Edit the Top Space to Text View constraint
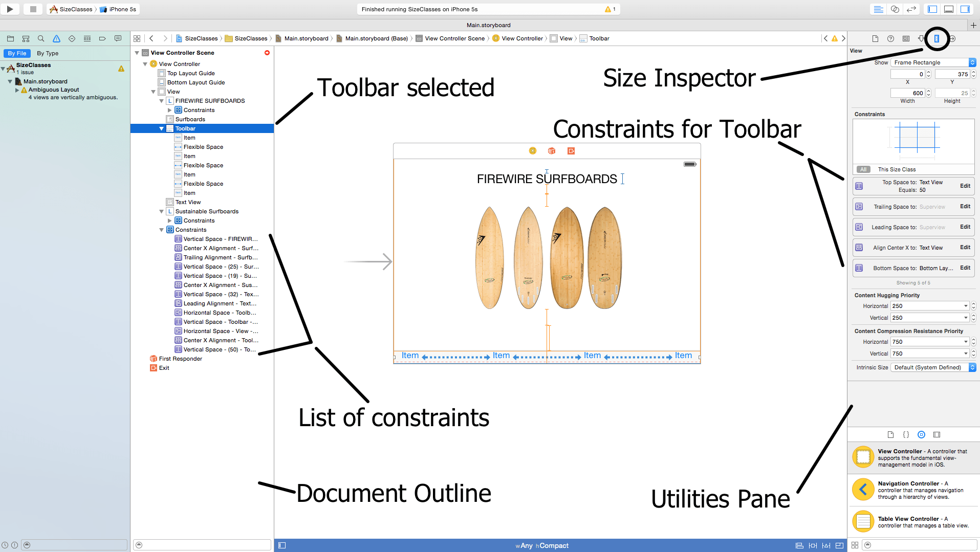Viewport: 980px width, 552px height. pos(965,186)
